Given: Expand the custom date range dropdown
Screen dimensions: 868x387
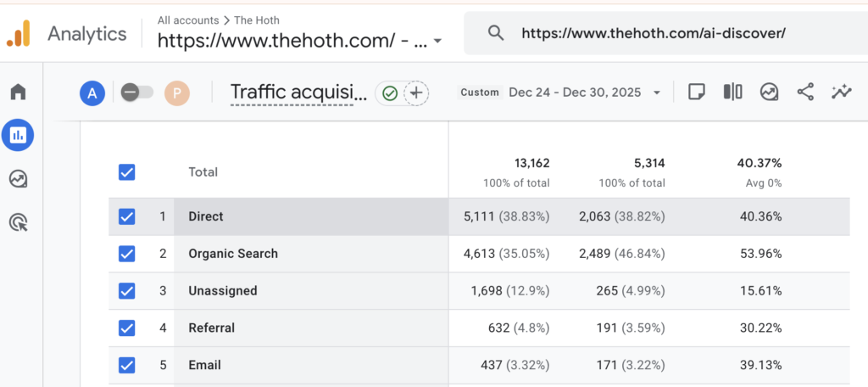Looking at the screenshot, I should click(656, 93).
